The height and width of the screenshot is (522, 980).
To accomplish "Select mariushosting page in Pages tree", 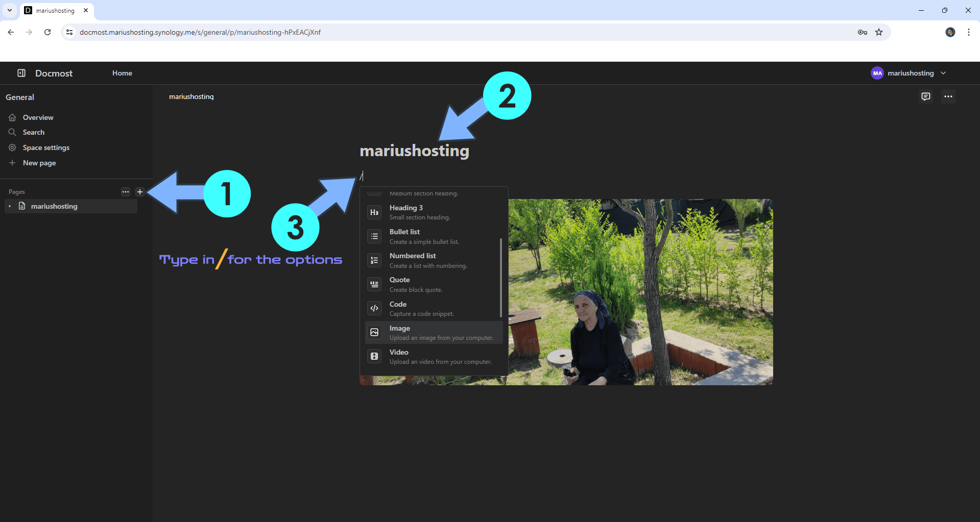I will point(71,206).
